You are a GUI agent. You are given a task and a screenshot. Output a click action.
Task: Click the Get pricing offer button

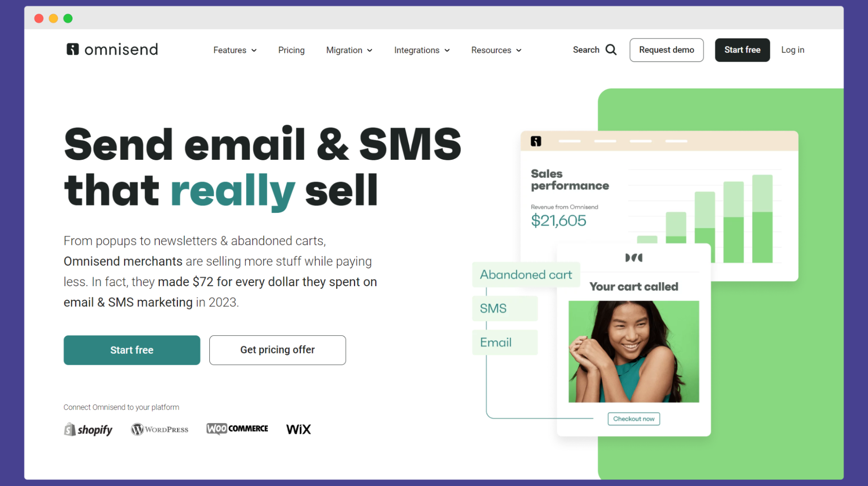(x=277, y=350)
